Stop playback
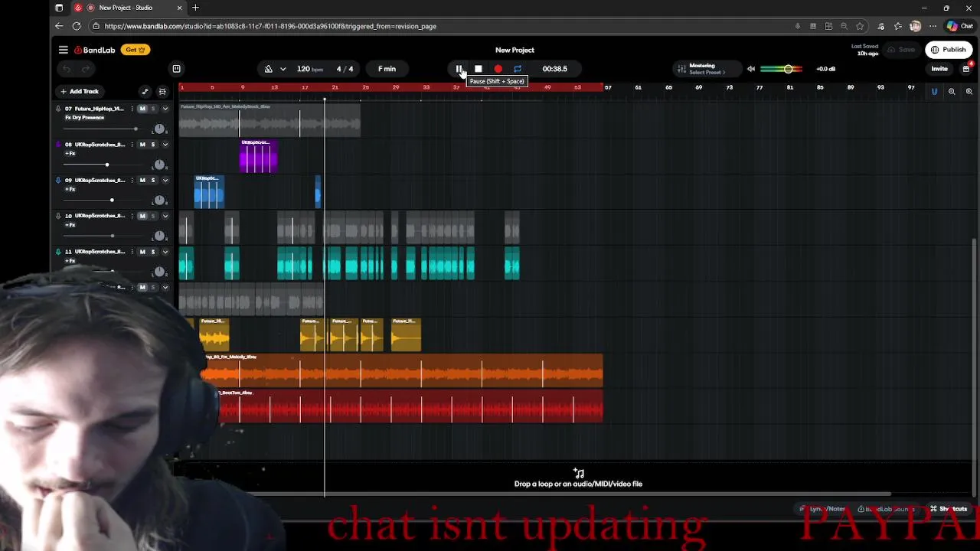The image size is (980, 551). coord(479,69)
